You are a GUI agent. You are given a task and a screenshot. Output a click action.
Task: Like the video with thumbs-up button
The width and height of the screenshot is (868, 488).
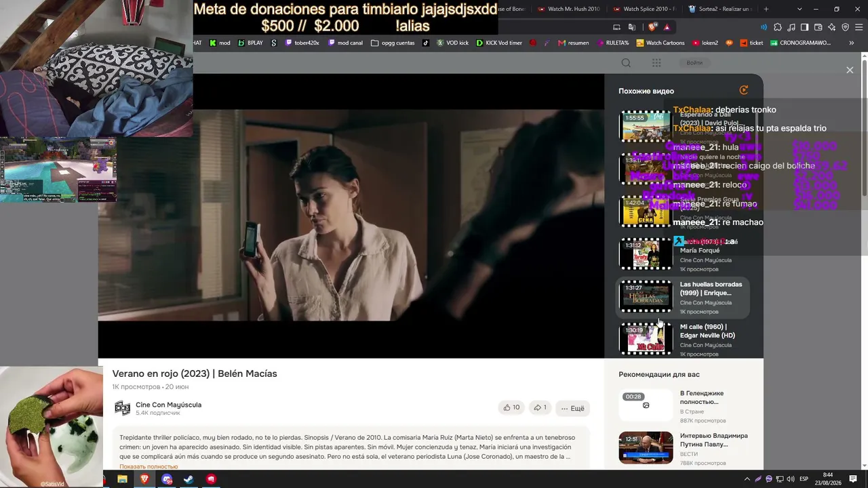pyautogui.click(x=511, y=408)
